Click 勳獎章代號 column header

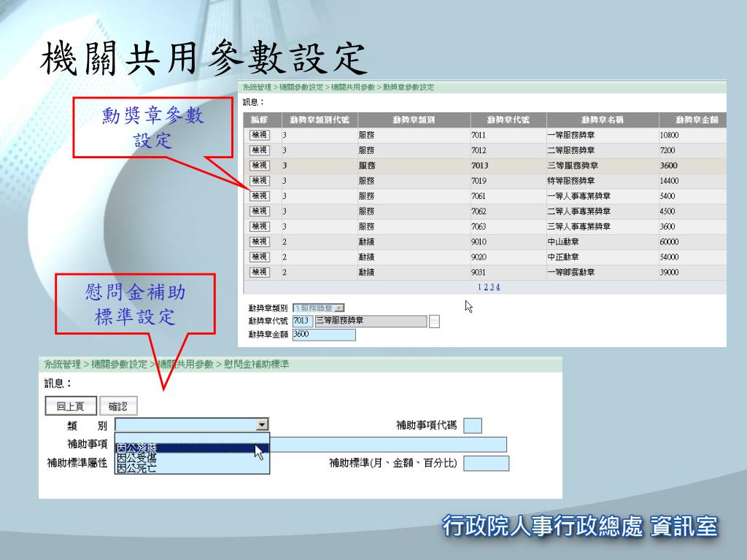508,120
